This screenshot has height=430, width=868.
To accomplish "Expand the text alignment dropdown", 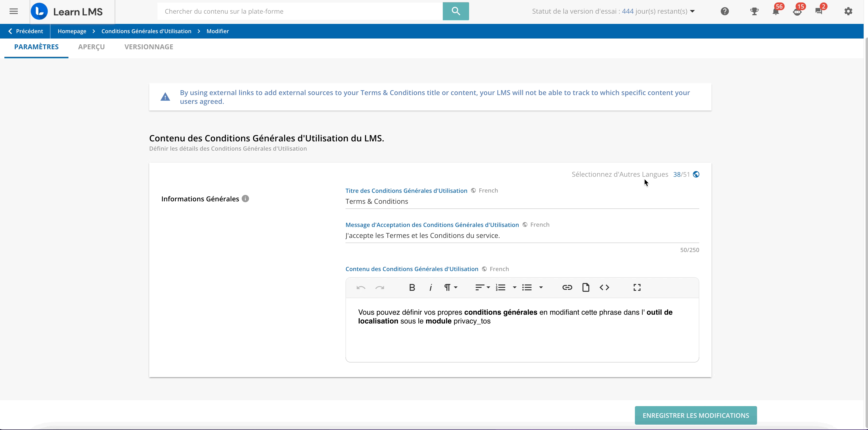I will click(x=482, y=287).
